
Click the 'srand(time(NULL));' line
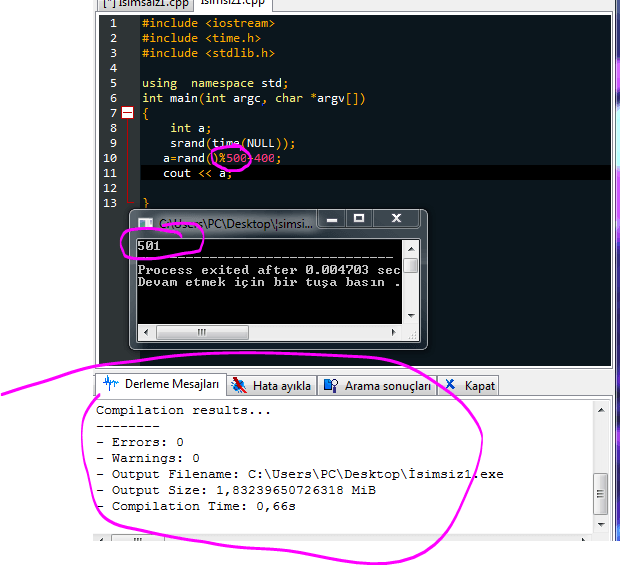[x=232, y=144]
